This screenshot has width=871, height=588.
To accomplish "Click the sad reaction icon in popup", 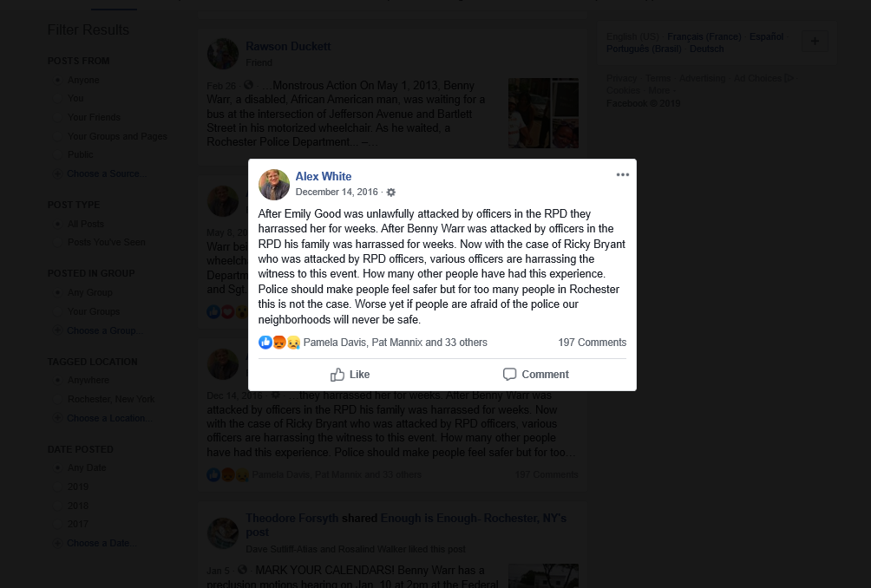I will click(x=293, y=342).
